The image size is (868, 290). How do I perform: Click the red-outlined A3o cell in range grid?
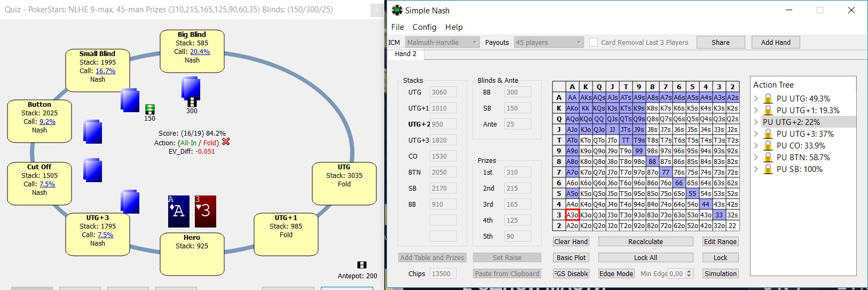(572, 215)
